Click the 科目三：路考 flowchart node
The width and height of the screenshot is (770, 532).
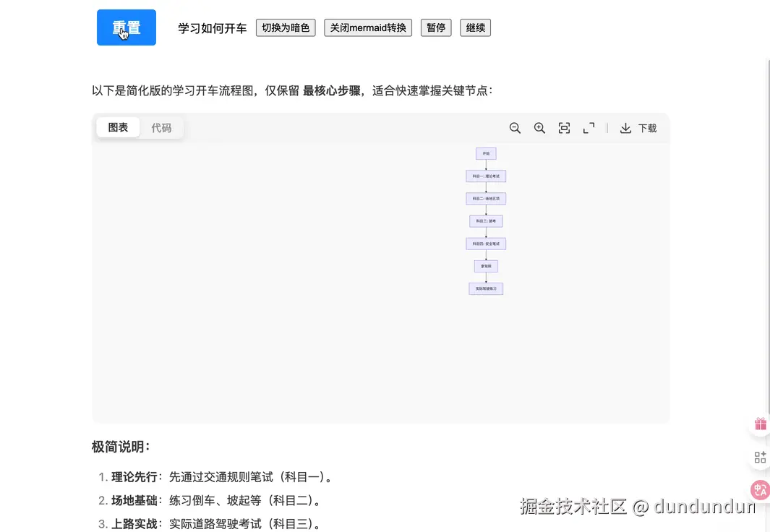point(486,221)
